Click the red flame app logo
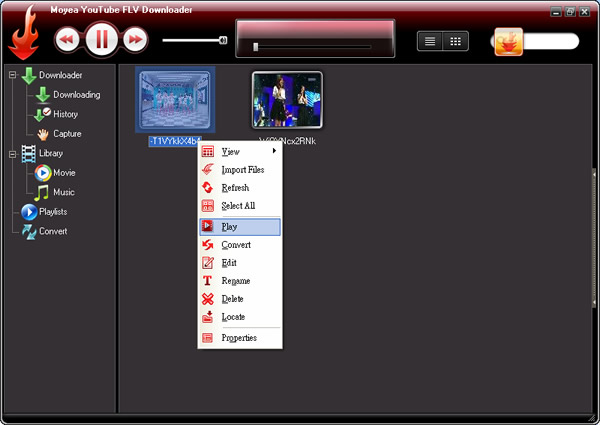The height and width of the screenshot is (425, 600). coord(24,34)
